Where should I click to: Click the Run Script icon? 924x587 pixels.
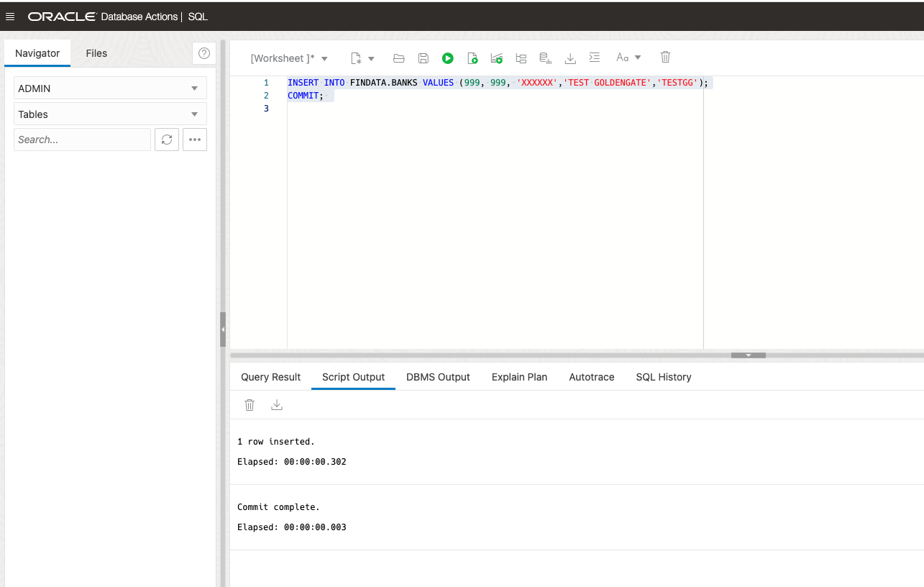pos(472,58)
